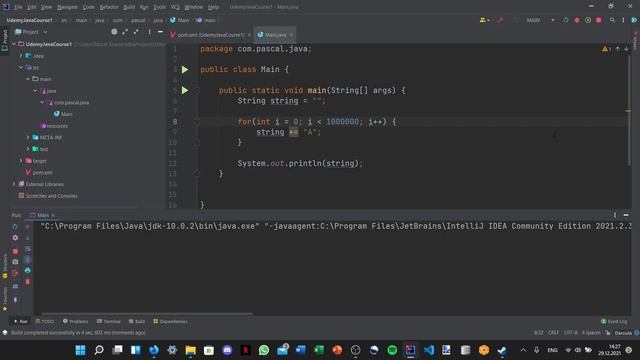The image size is (640, 360).
Task: Expand the META-INF folder
Action: (28, 138)
